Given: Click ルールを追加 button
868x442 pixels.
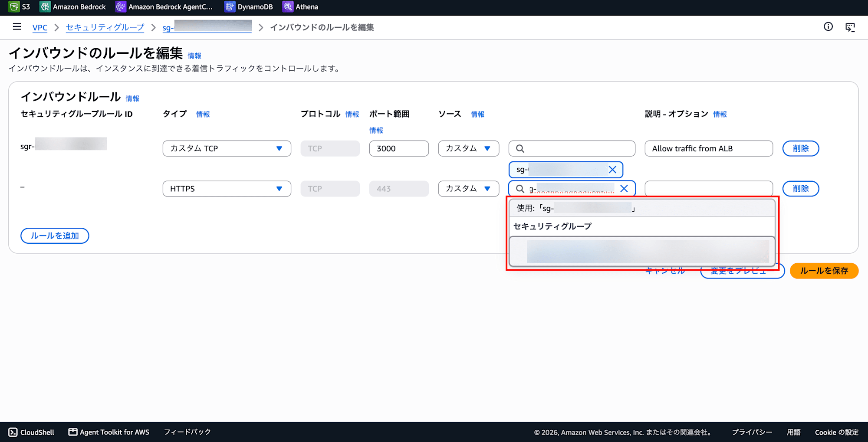Looking at the screenshot, I should [55, 236].
